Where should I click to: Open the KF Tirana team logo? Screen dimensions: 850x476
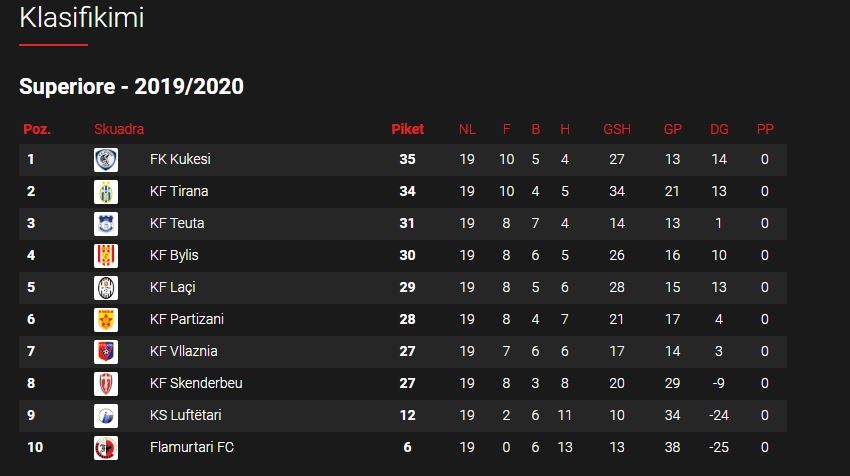[x=106, y=191]
